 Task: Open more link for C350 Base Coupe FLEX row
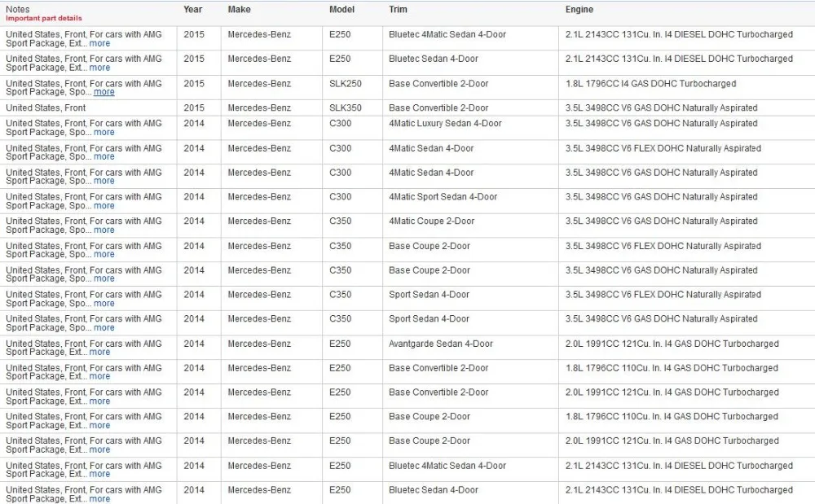[x=104, y=254]
